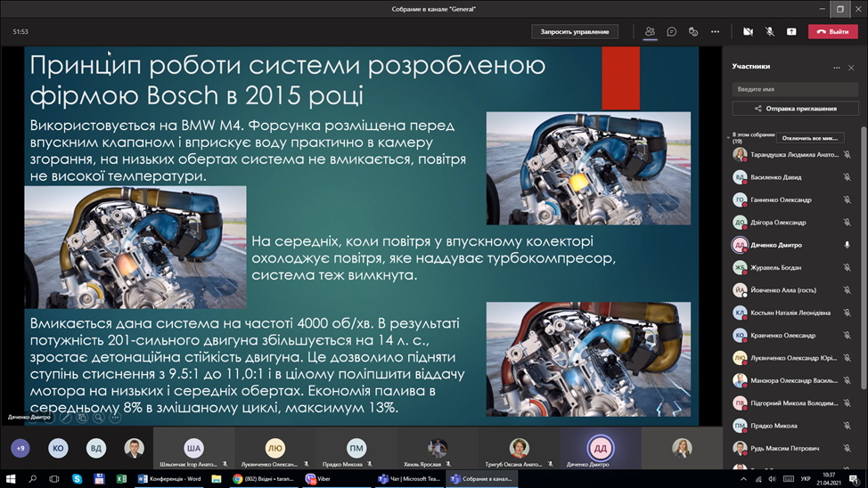This screenshot has width=868, height=488.
Task: Open Skype from the taskbar
Action: [x=77, y=478]
